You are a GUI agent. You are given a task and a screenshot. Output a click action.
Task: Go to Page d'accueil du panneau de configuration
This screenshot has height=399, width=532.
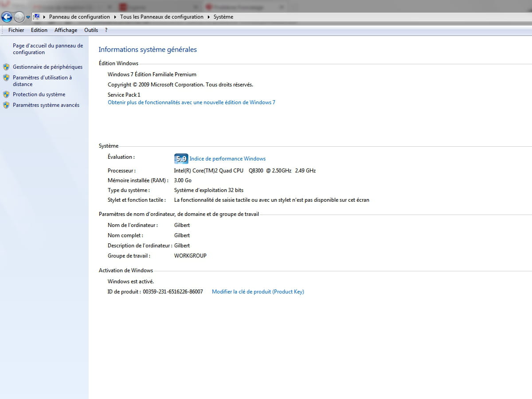coord(48,49)
